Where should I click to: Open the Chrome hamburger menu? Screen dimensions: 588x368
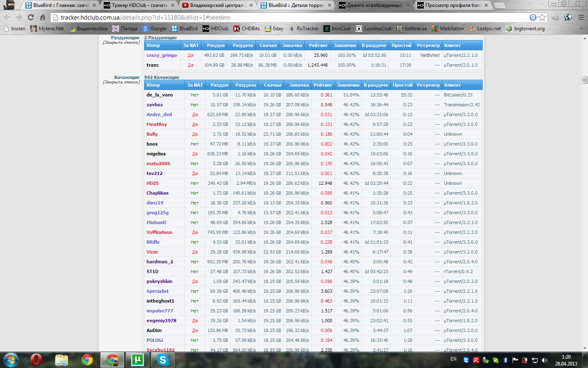pos(581,17)
